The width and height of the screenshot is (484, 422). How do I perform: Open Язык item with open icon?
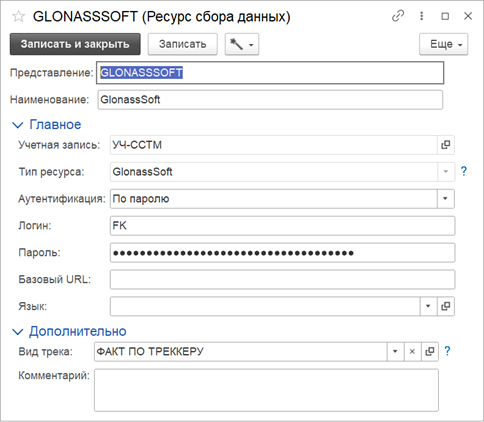pyautogui.click(x=446, y=306)
